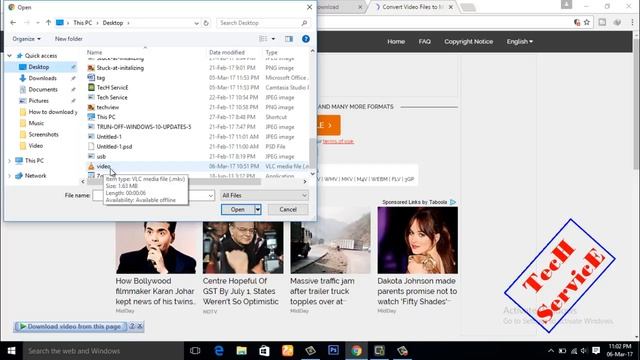Collapse the Quick access tree node

pos(9,56)
